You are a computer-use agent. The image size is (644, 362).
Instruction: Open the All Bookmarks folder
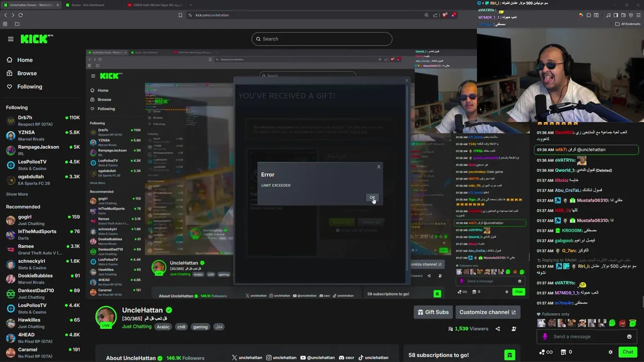tap(627, 24)
